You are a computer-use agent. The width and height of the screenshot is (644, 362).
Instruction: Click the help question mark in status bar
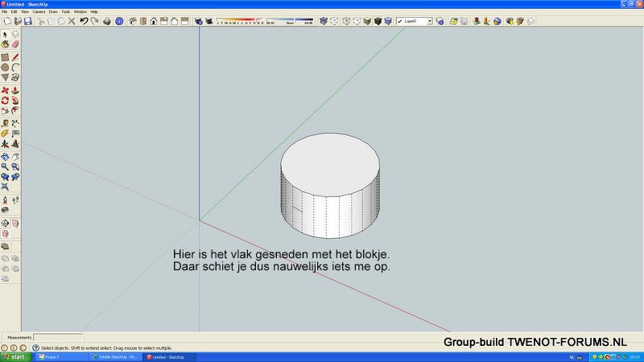point(35,348)
